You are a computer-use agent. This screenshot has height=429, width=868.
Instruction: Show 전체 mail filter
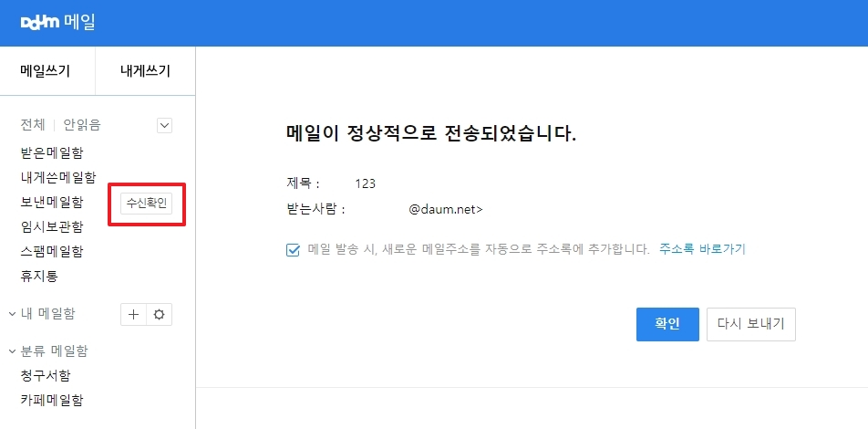[x=32, y=125]
